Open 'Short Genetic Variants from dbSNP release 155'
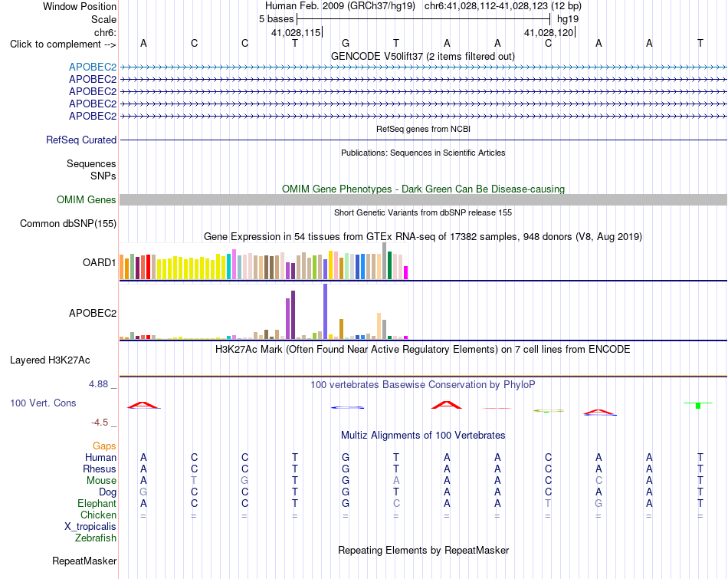 click(x=423, y=212)
